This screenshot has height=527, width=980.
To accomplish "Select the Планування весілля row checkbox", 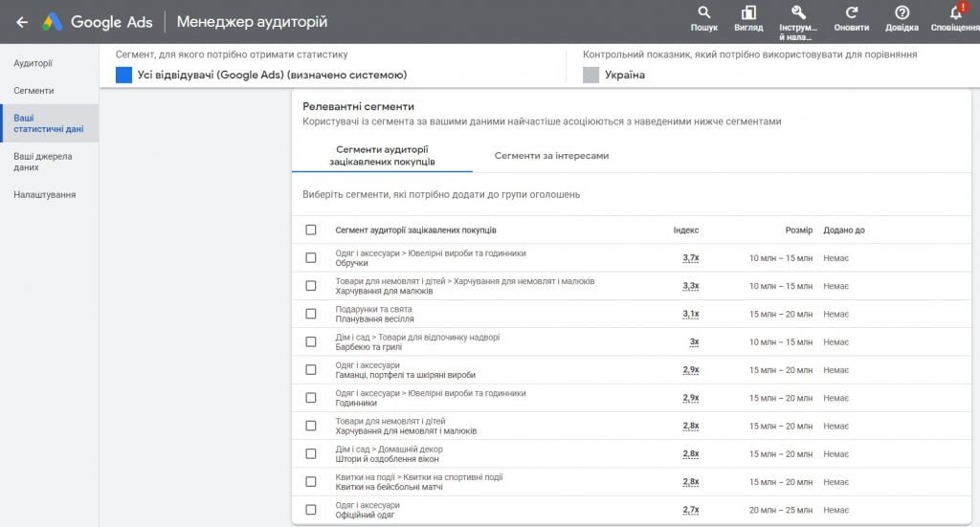I will click(x=311, y=314).
